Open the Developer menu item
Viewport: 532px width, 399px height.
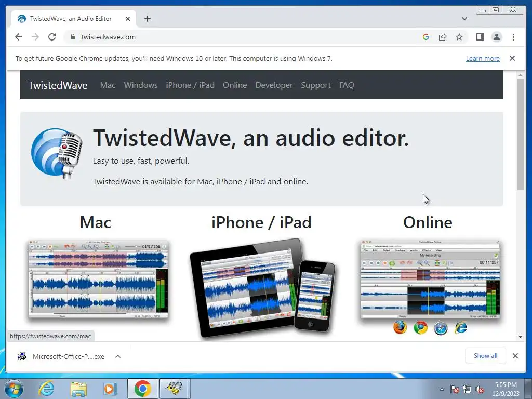click(x=274, y=85)
